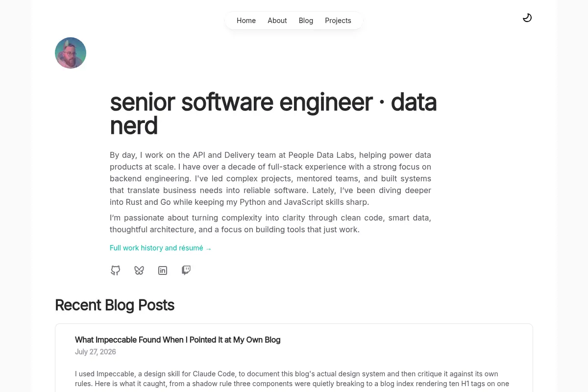Select Blog in the top navigation

(x=306, y=21)
